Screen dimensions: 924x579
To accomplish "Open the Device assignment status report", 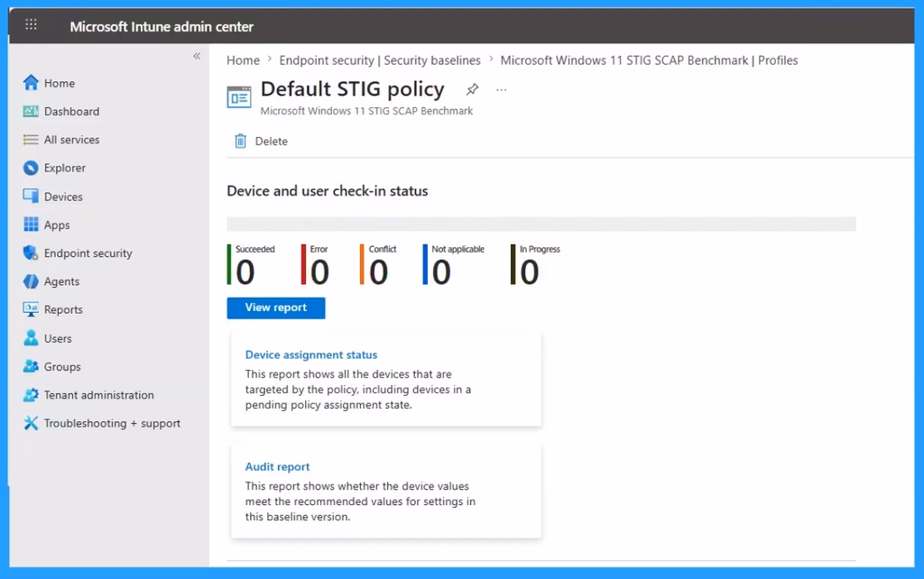I will coord(311,354).
